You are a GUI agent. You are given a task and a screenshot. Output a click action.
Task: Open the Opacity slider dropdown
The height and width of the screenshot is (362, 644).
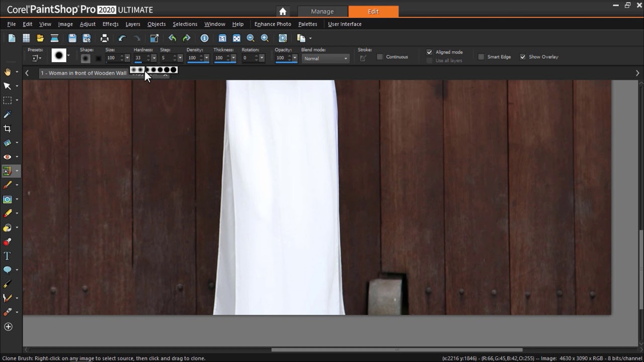pos(295,58)
